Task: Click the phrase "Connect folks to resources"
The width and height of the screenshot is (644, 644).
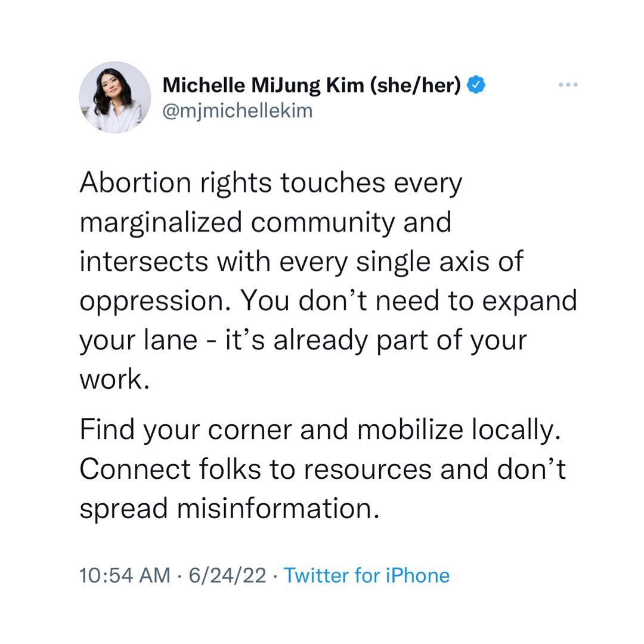Action: click(255, 469)
